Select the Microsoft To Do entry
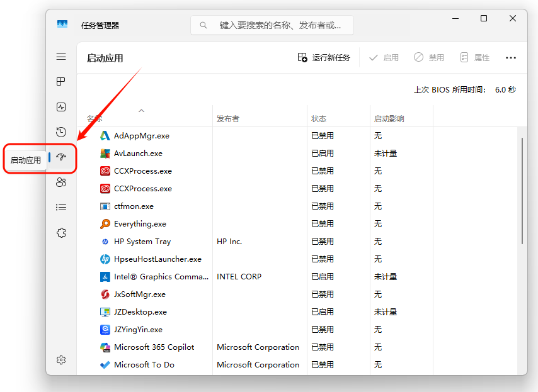538x392 pixels. 144,365
